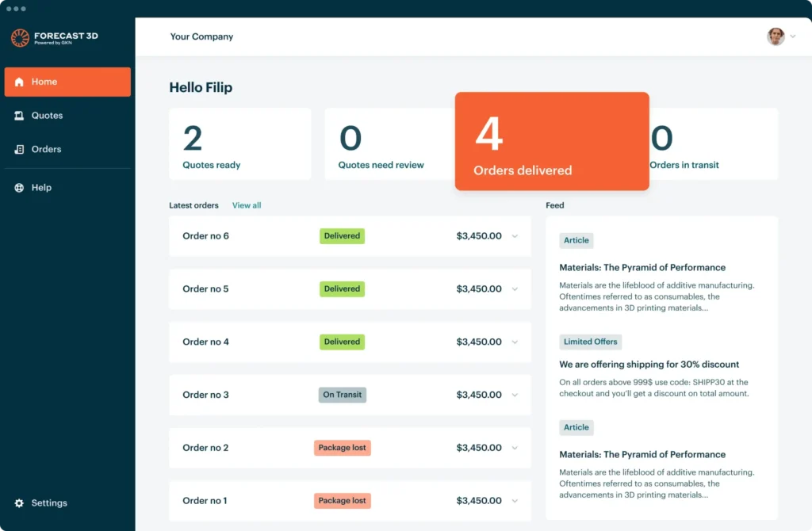Click the Home house icon in sidebar
812x531 pixels.
pos(19,82)
